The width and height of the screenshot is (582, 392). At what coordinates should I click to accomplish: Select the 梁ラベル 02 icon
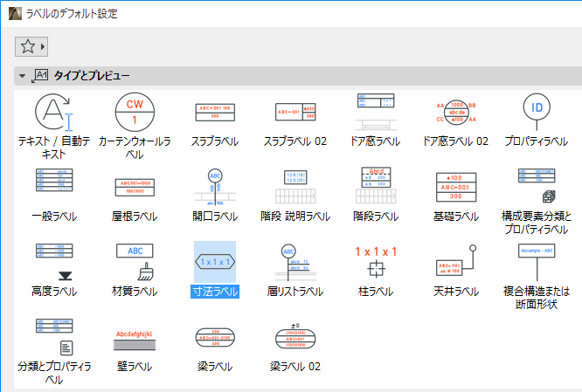[x=295, y=336]
